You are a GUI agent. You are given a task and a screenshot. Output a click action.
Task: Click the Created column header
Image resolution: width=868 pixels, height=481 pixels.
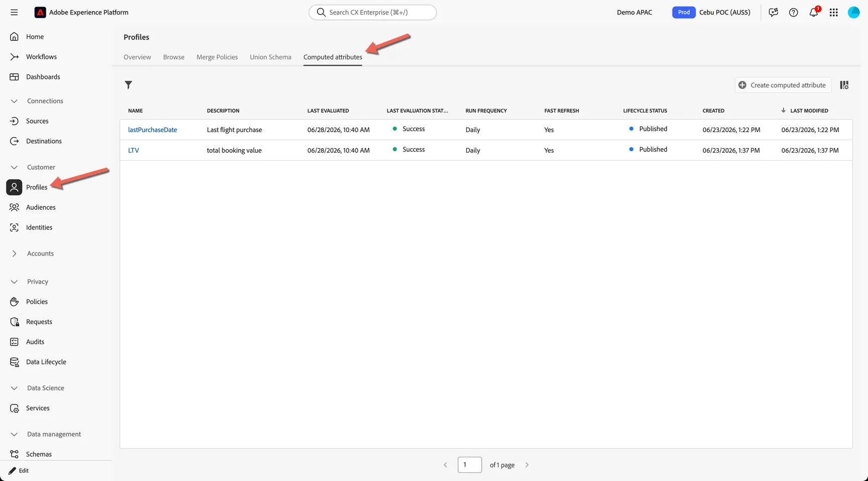click(x=713, y=110)
